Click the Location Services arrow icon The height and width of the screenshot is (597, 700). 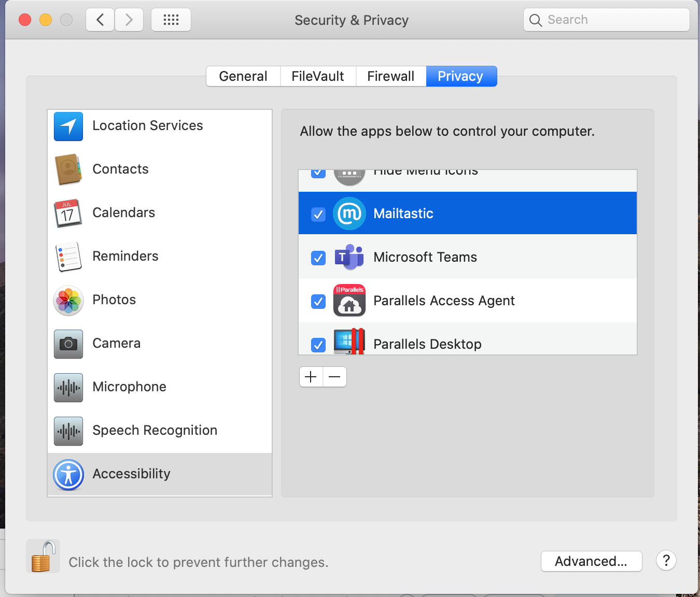pos(68,126)
